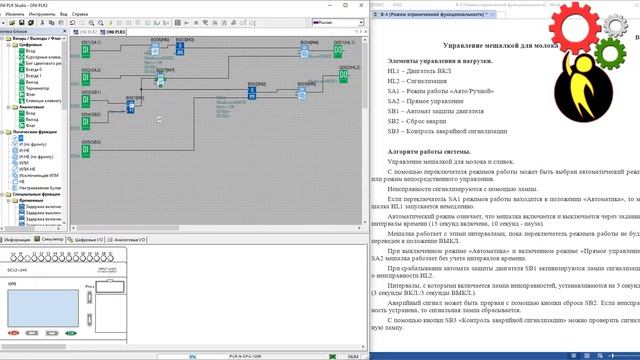This screenshot has width=640, height=360.
Task: Collapse the Временные subfolder
Action: tap(9, 200)
